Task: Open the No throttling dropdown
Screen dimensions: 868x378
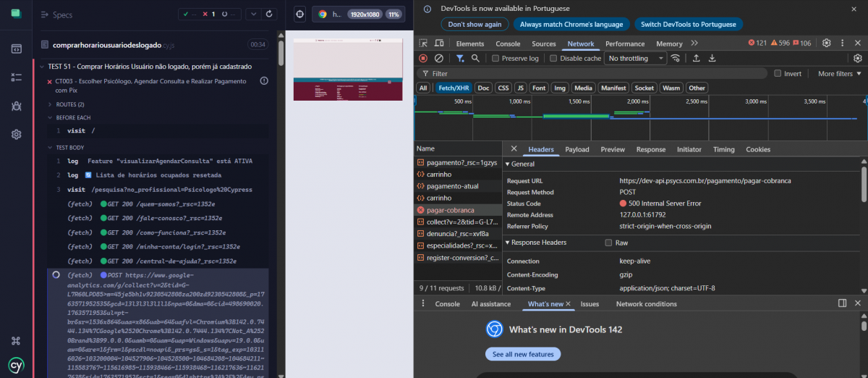Action: (x=634, y=58)
